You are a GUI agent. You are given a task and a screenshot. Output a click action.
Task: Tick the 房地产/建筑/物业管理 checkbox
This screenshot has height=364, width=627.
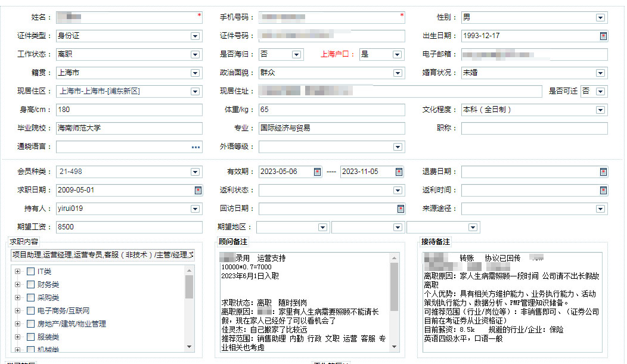(30, 324)
